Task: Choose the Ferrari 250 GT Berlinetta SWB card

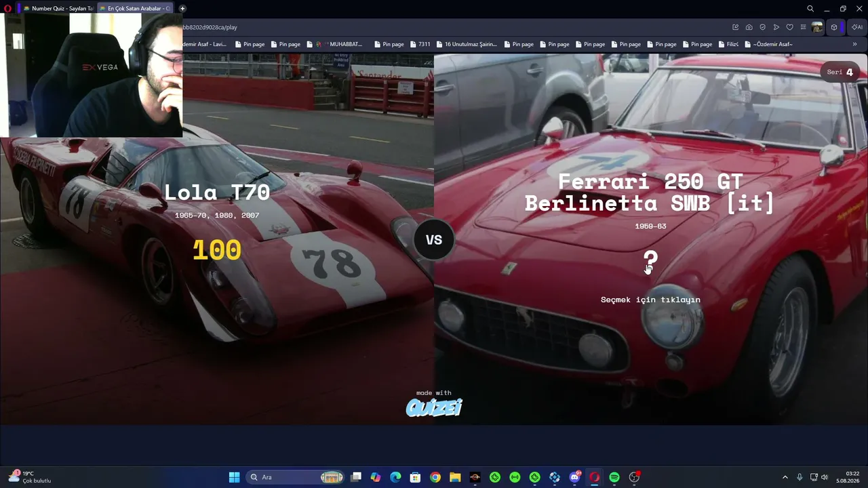Action: (x=651, y=239)
